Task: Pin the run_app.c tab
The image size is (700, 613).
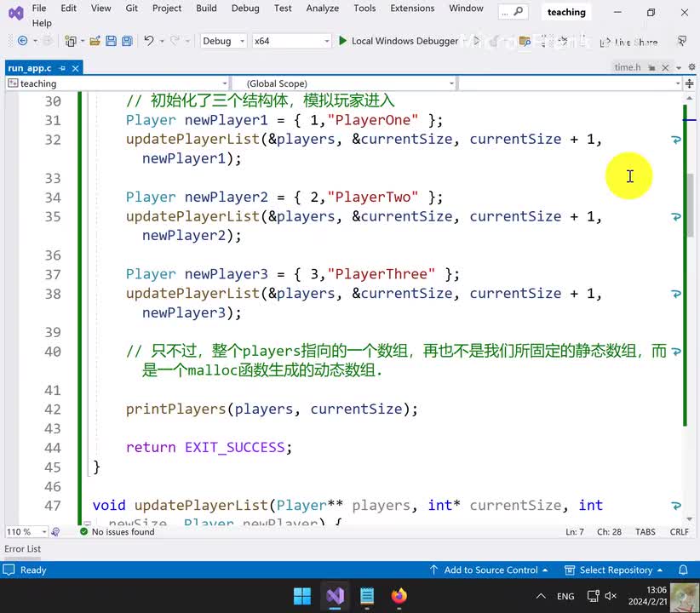Action: pyautogui.click(x=62, y=68)
